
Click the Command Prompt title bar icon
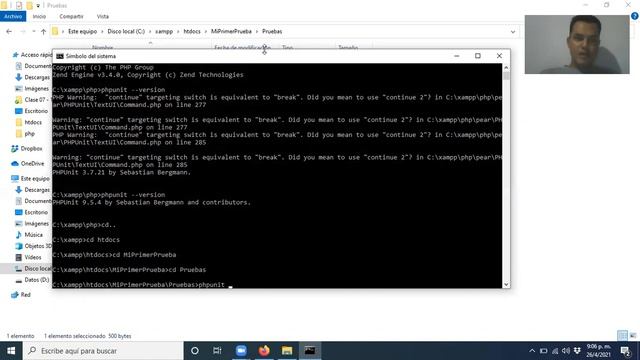(x=60, y=56)
